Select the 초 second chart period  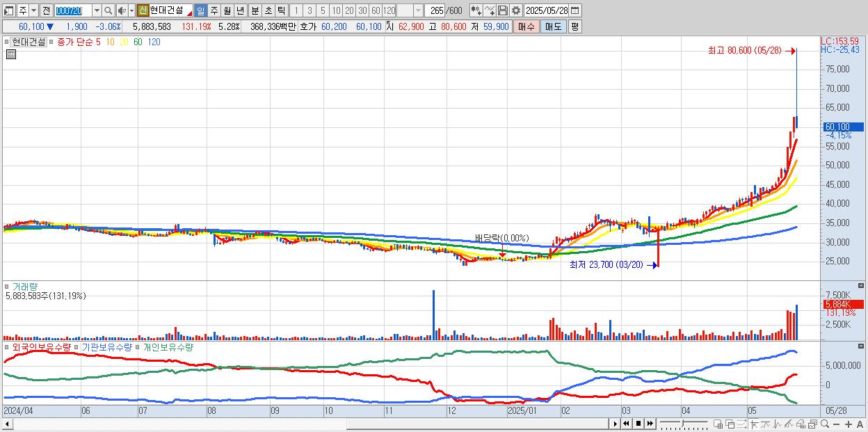[x=268, y=10]
